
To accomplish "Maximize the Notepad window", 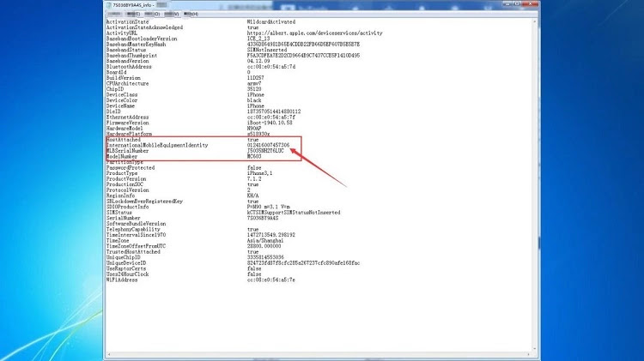I will [517, 3].
